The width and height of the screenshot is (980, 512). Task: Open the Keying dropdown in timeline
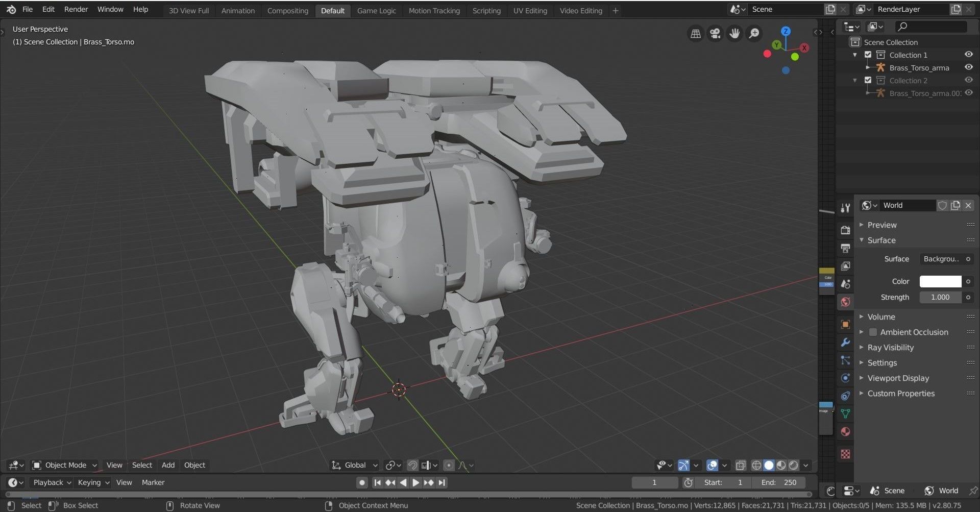(x=93, y=482)
